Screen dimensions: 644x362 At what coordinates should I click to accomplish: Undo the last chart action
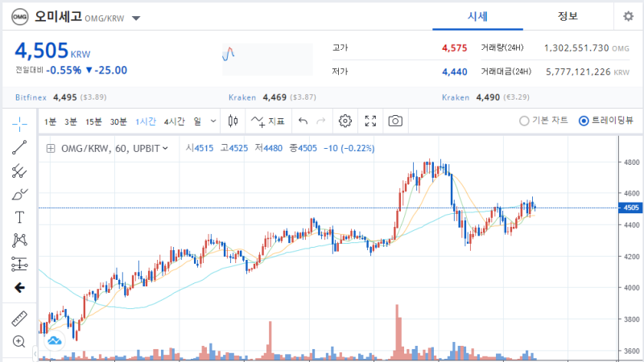tap(303, 121)
